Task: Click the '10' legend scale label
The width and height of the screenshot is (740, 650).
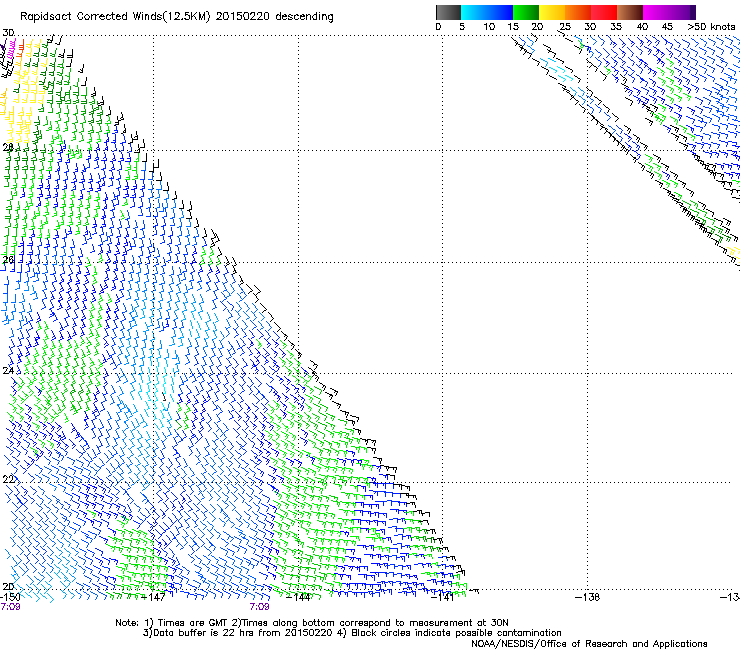Action: pyautogui.click(x=489, y=27)
